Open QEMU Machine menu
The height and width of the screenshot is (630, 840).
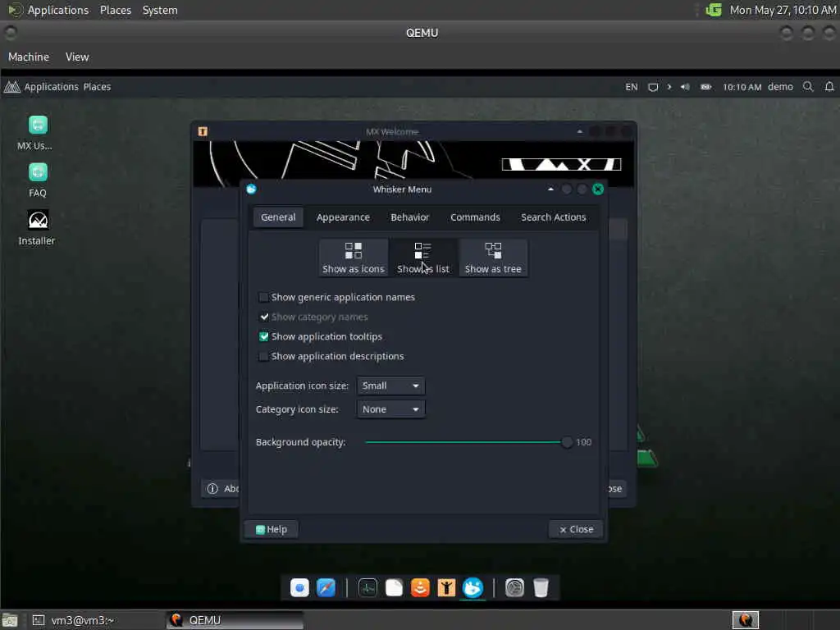pos(29,57)
